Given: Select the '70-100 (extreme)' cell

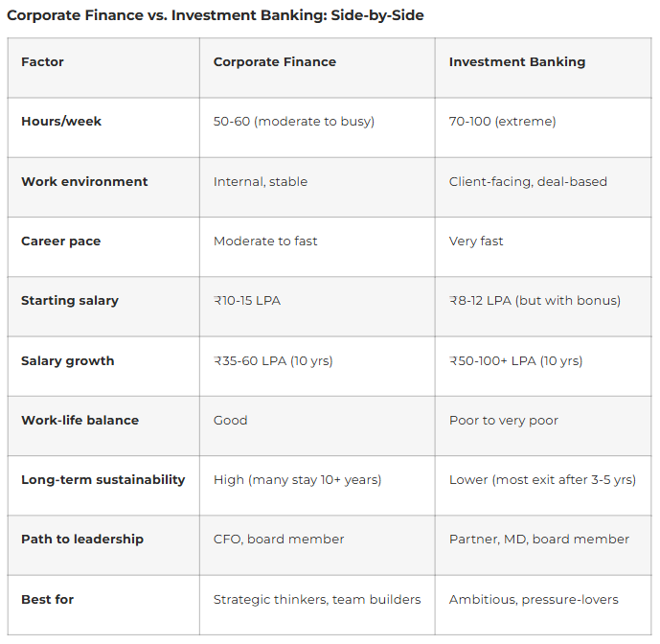Looking at the screenshot, I should (x=502, y=122).
